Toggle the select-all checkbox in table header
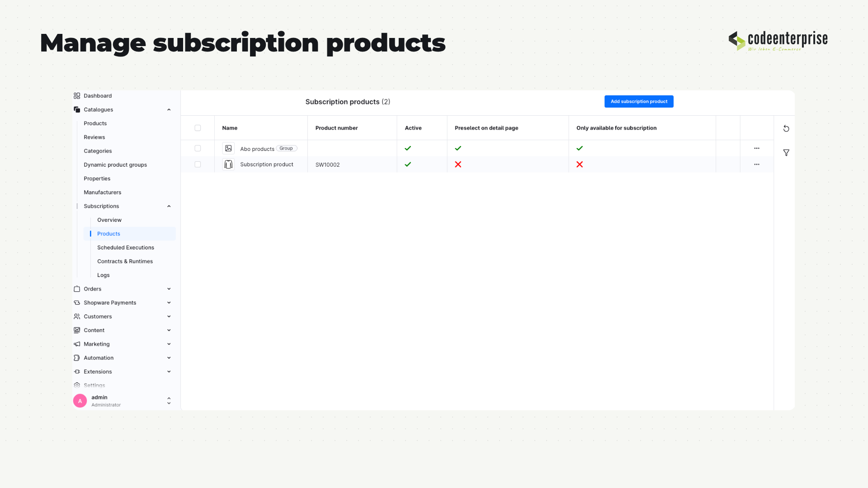Screen dimensions: 868x488 click(x=198, y=128)
